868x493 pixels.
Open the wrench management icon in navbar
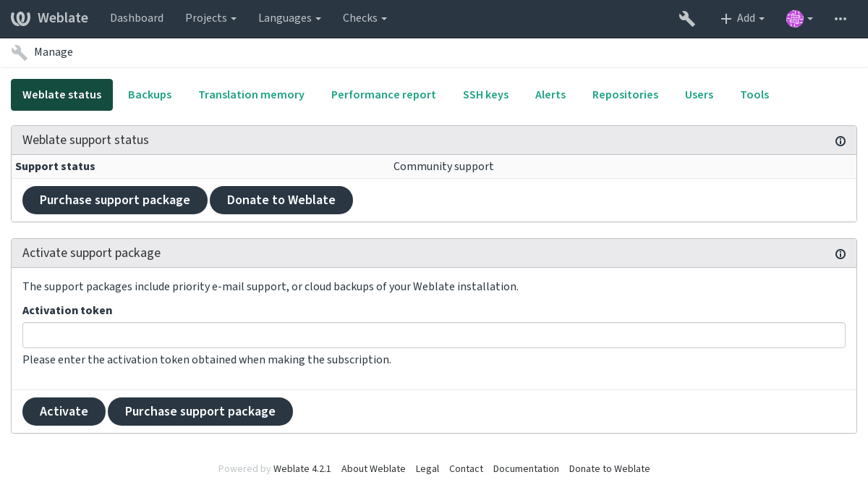(x=687, y=19)
